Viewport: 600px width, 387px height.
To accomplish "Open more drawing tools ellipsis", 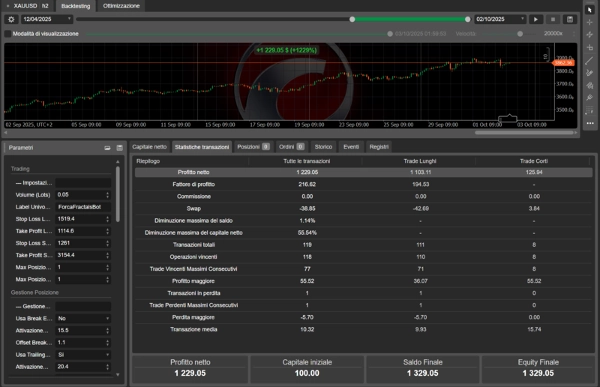I will pyautogui.click(x=590, y=123).
